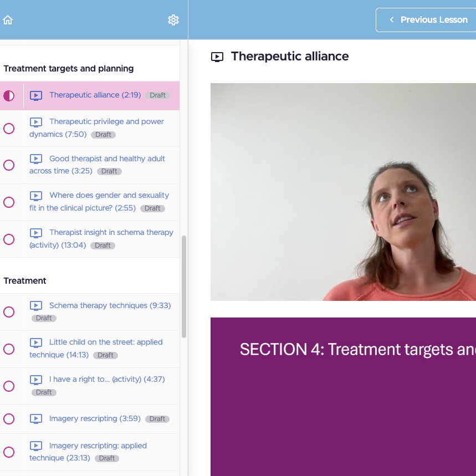Viewport: 476px width, 476px height.
Task: Toggle completion circle for Imagery rescripting: applied technique
Action: 9,452
